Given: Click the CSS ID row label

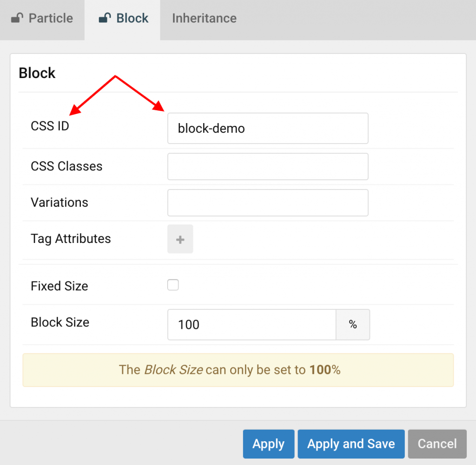Looking at the screenshot, I should [50, 126].
